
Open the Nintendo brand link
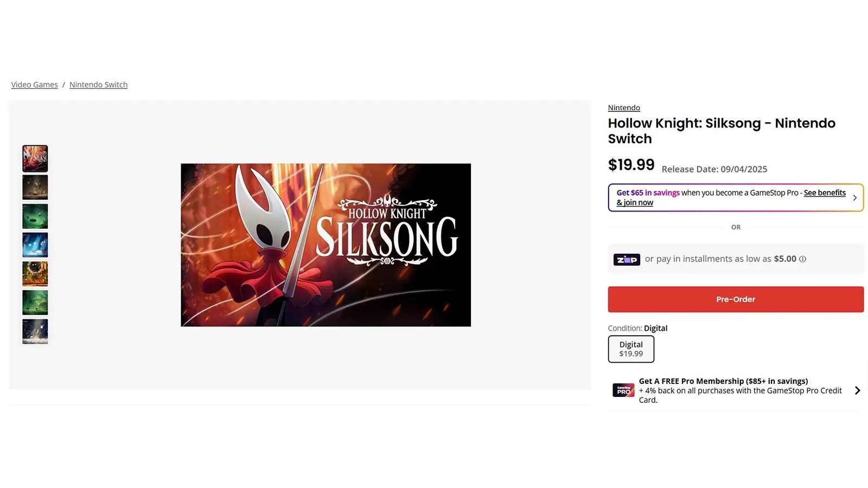(x=624, y=108)
